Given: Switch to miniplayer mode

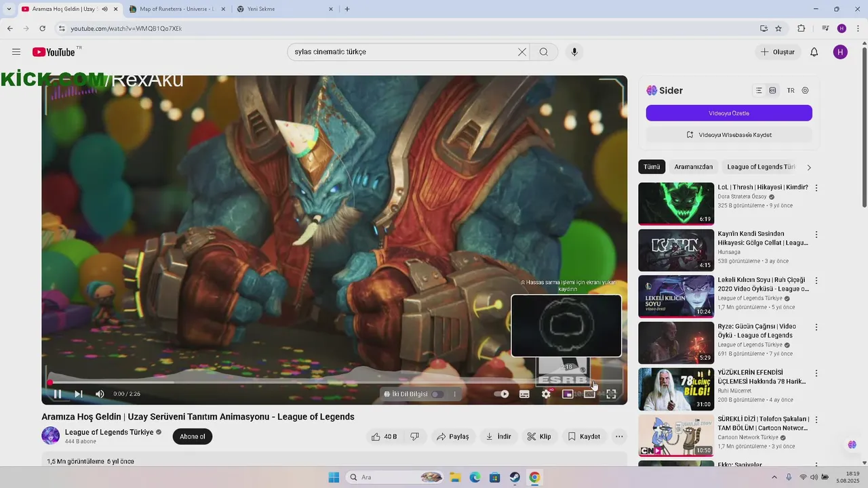Looking at the screenshot, I should point(568,394).
